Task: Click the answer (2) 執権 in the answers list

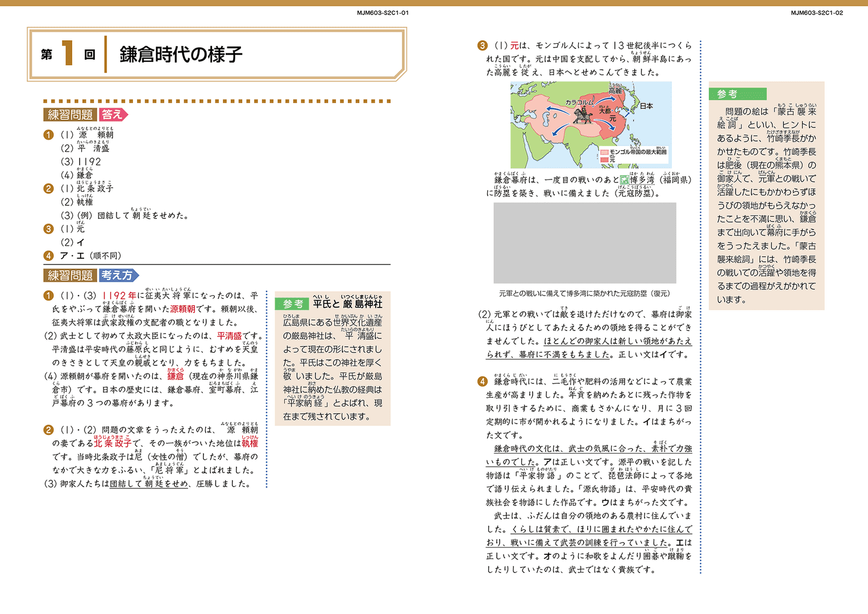Action: point(77,202)
